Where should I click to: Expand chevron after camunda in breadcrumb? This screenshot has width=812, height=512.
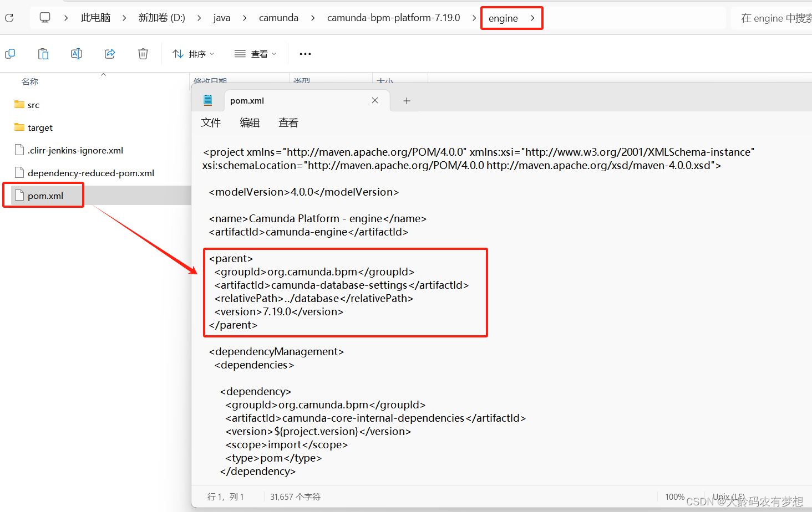(x=313, y=18)
